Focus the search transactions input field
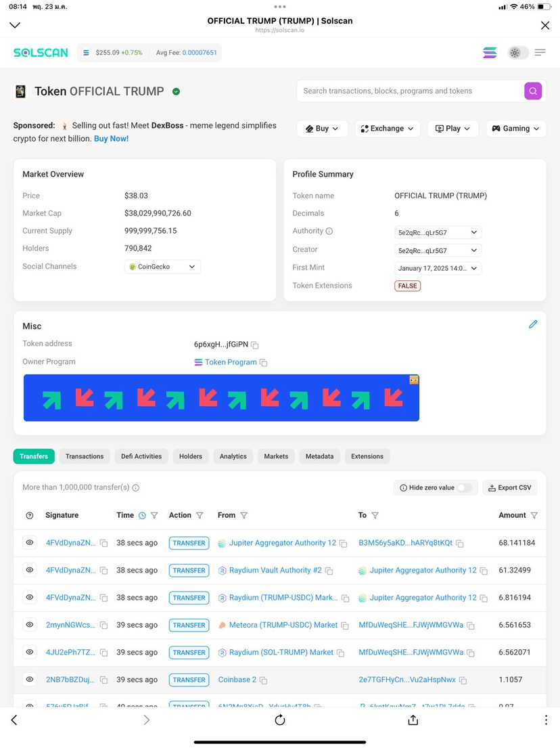The height and width of the screenshot is (748, 560). coord(410,91)
